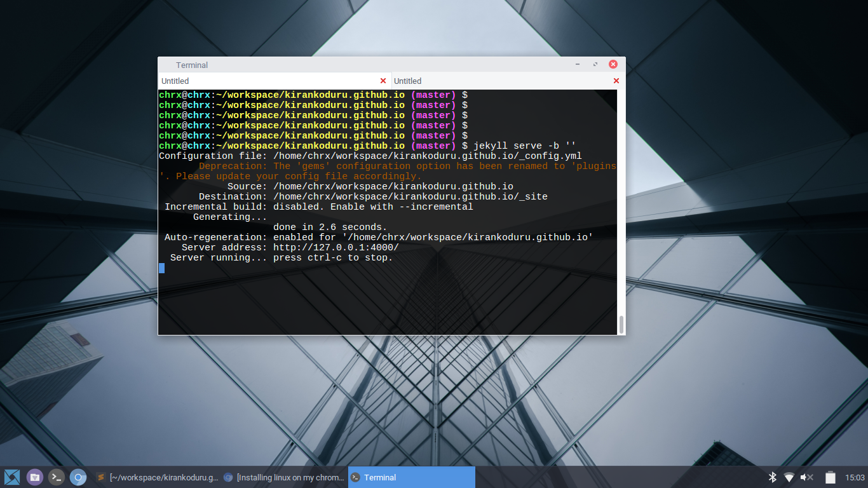The width and height of the screenshot is (868, 488).
Task: Click the Destination _site path text
Action: [x=410, y=196]
